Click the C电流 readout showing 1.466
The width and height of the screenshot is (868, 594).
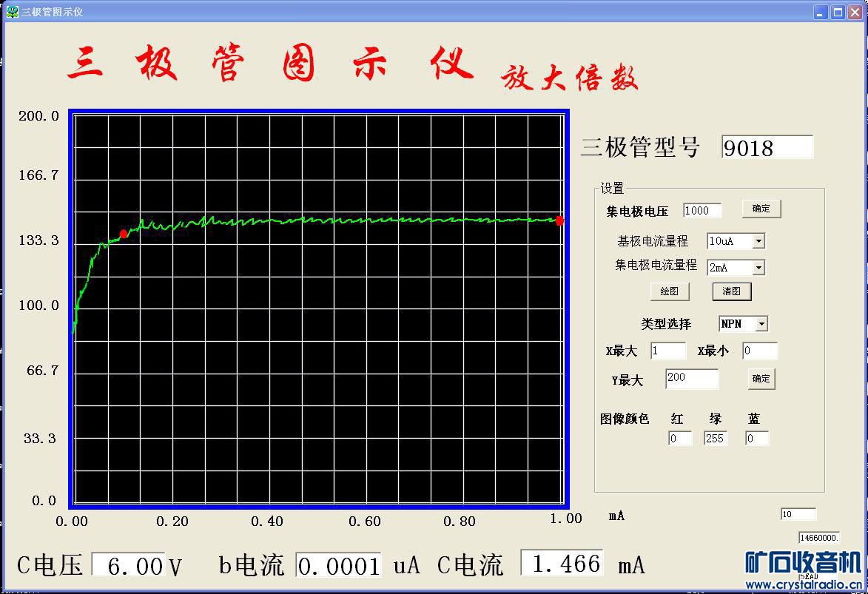click(x=562, y=564)
